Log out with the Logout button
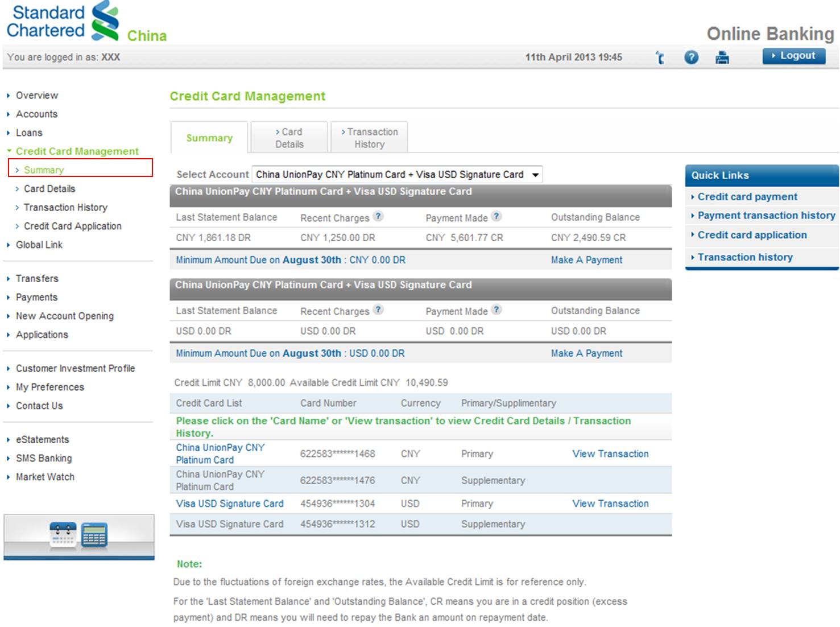This screenshot has width=840, height=627. pyautogui.click(x=794, y=56)
